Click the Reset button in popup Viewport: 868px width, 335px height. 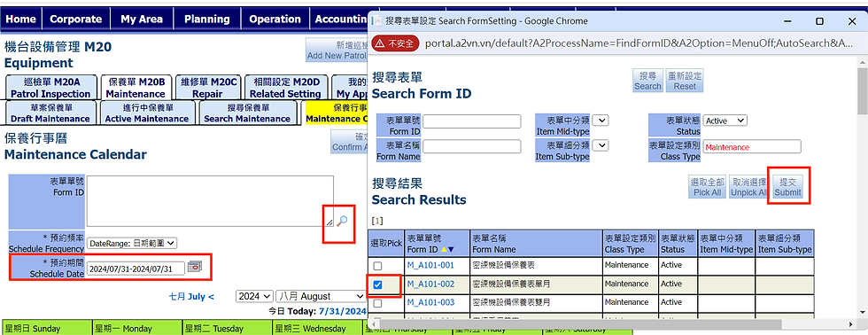[x=685, y=81]
